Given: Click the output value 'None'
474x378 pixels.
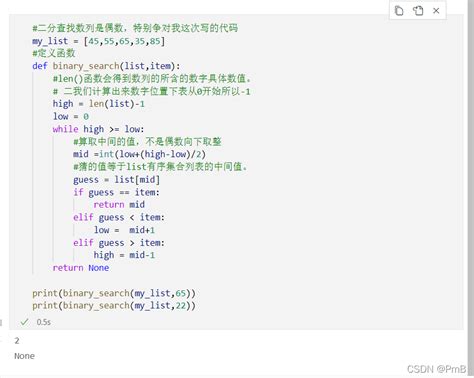Looking at the screenshot, I should coord(24,356).
